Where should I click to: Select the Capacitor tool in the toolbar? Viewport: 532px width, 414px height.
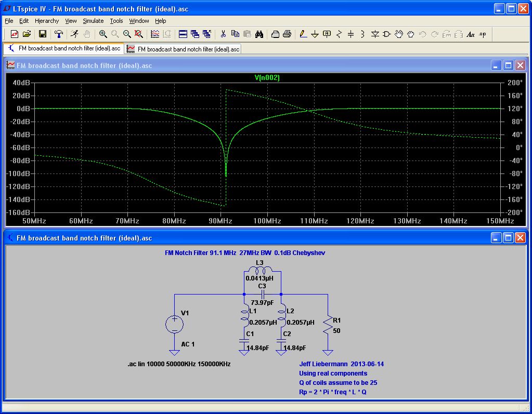[x=351, y=34]
